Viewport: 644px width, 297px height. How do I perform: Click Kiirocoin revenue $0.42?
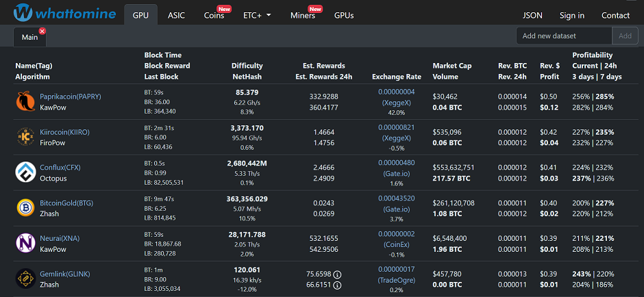pos(548,132)
